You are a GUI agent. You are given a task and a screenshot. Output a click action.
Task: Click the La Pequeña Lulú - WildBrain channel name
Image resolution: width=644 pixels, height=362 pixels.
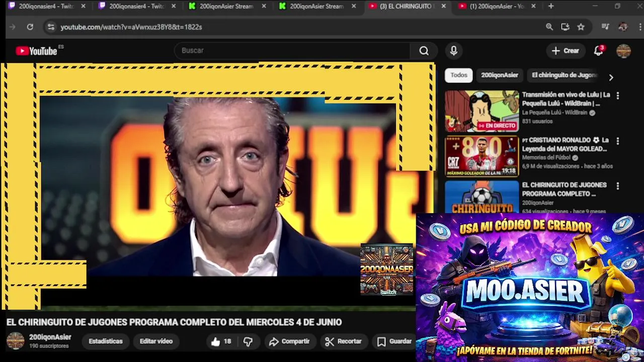[x=554, y=113]
